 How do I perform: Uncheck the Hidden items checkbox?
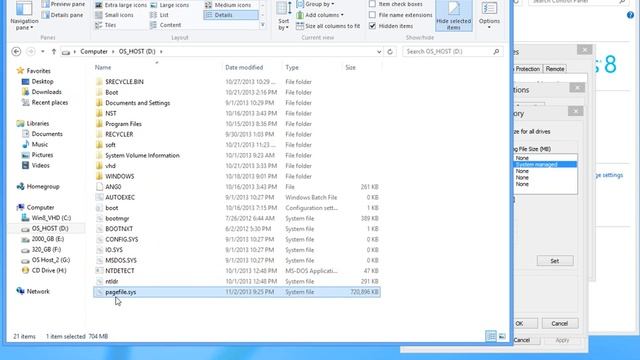point(372,26)
